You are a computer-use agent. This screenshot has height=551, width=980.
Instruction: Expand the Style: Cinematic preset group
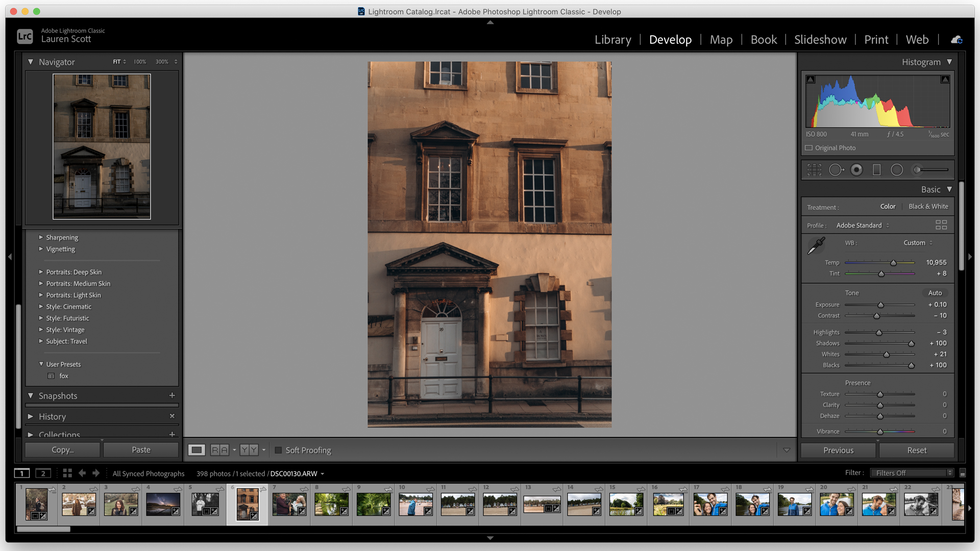click(41, 307)
